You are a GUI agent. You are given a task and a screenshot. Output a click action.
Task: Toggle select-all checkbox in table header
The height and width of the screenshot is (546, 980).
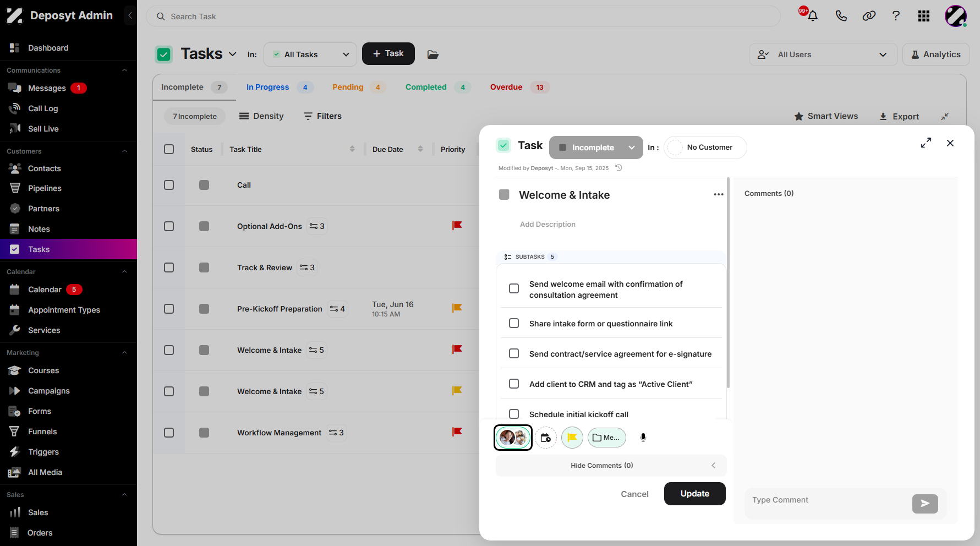(169, 149)
